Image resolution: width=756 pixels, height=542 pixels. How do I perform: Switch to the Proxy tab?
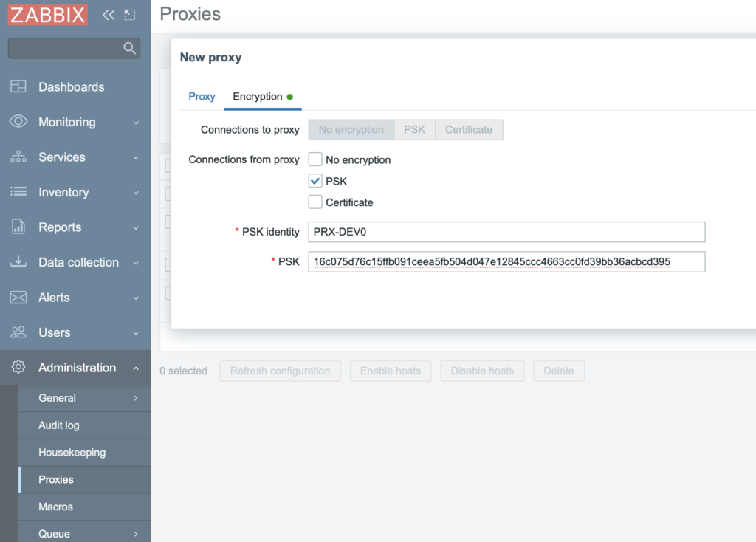202,96
